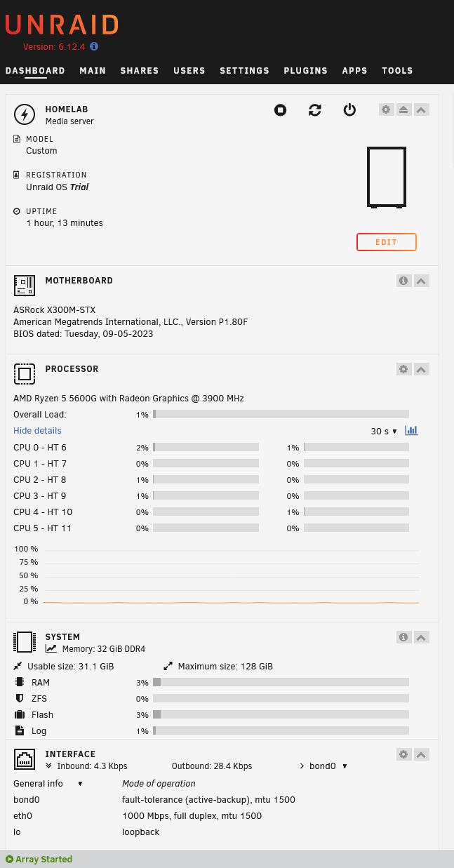Collapse the System panel

point(421,637)
